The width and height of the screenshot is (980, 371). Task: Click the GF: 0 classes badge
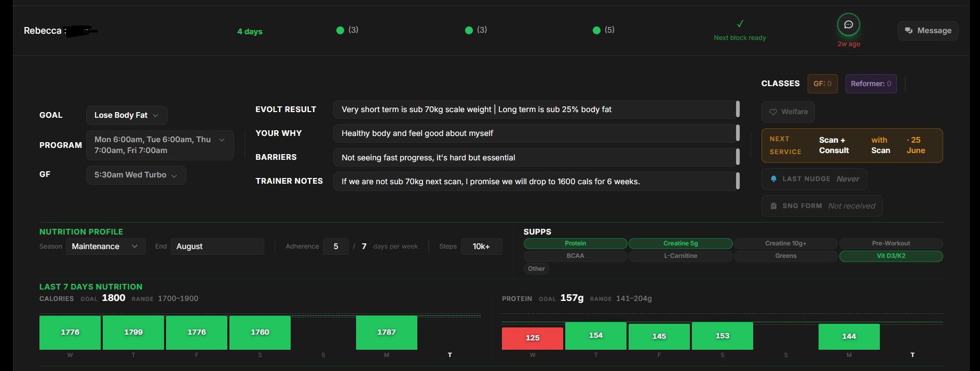tap(822, 84)
